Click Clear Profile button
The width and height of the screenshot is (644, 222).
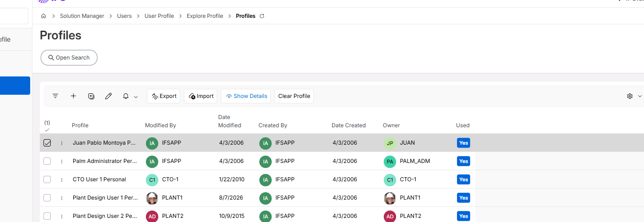point(294,96)
